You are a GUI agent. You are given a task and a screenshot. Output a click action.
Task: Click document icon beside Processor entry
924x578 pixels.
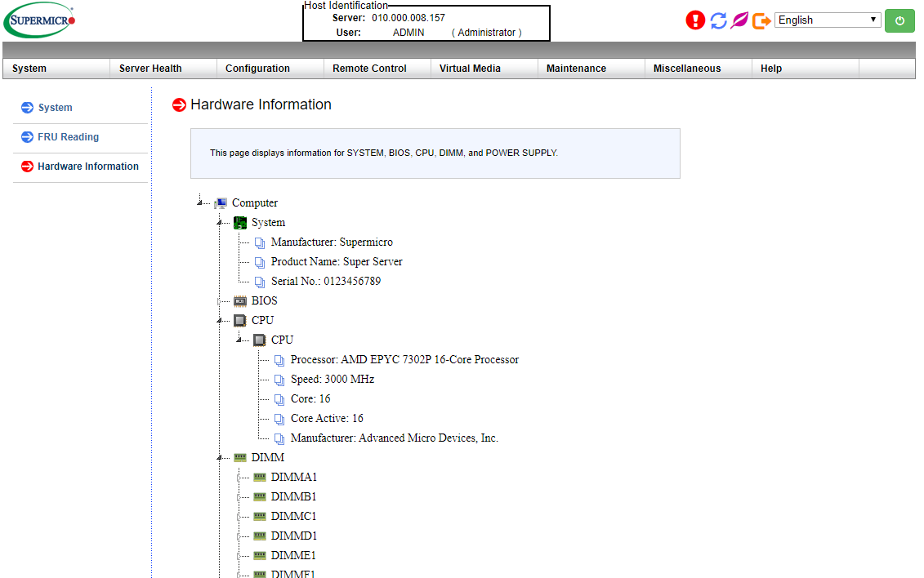coord(279,360)
